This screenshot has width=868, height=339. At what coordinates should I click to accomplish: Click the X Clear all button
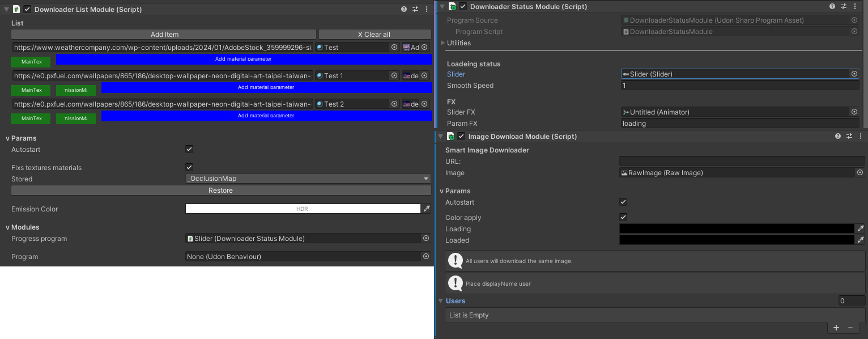pyautogui.click(x=374, y=35)
